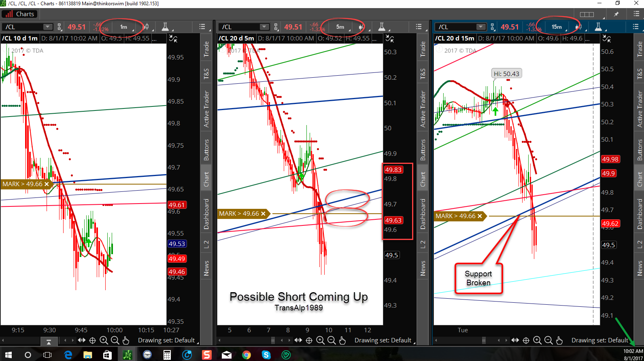The image size is (644, 361).
Task: Open the chart grid layout selector
Action: (x=587, y=14)
